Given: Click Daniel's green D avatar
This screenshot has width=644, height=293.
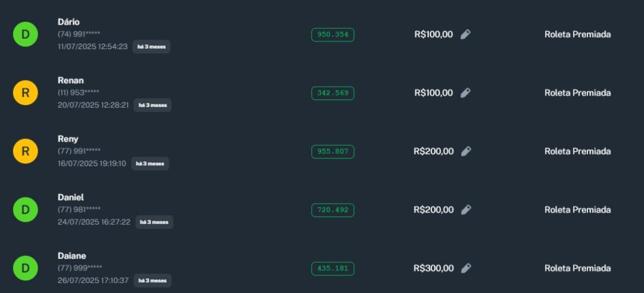Looking at the screenshot, I should 25,210.
